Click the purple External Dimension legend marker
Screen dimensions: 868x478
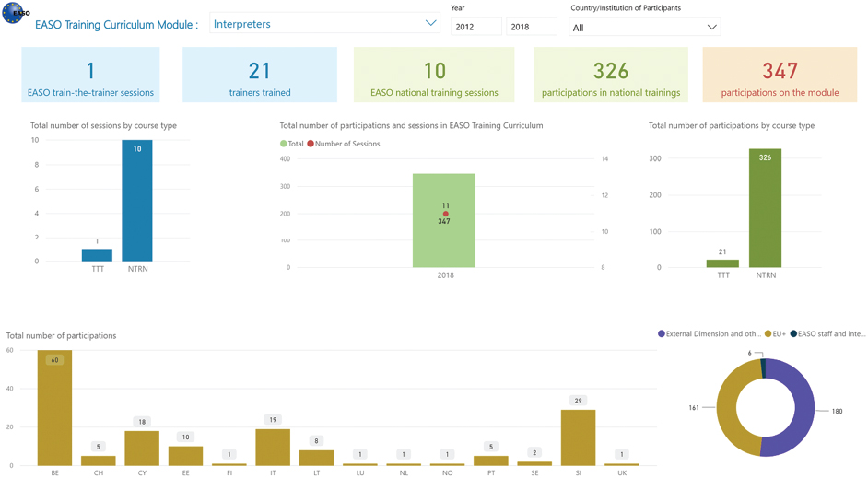662,334
